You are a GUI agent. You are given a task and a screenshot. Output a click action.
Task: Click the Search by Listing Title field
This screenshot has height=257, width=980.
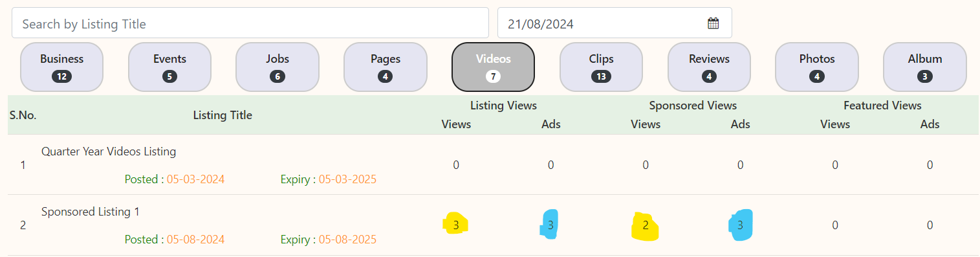point(250,23)
